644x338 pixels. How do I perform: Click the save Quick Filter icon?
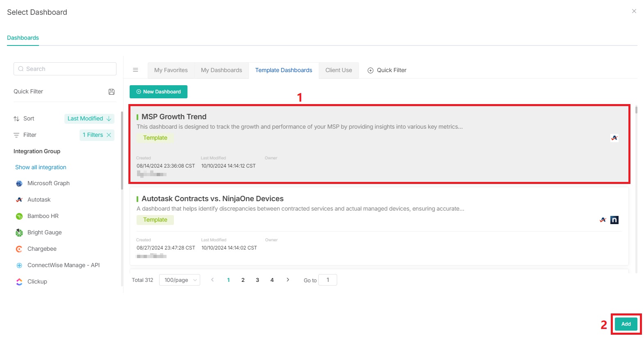click(x=111, y=92)
